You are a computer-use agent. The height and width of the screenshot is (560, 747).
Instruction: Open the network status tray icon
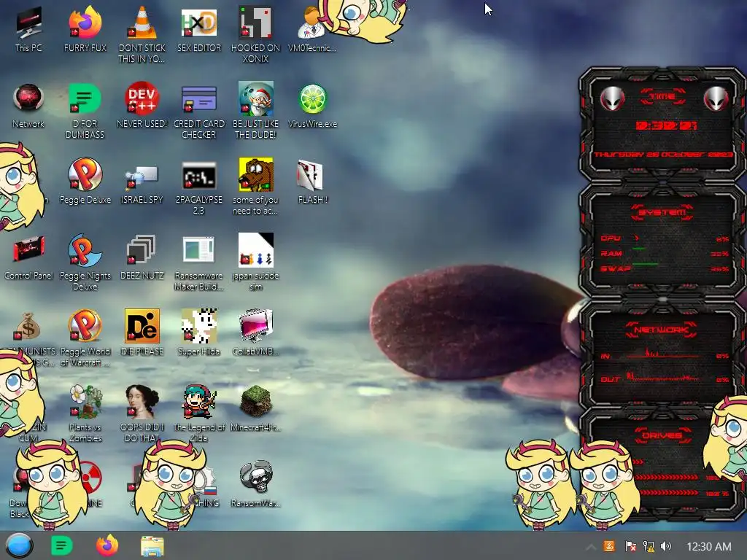pos(649,546)
